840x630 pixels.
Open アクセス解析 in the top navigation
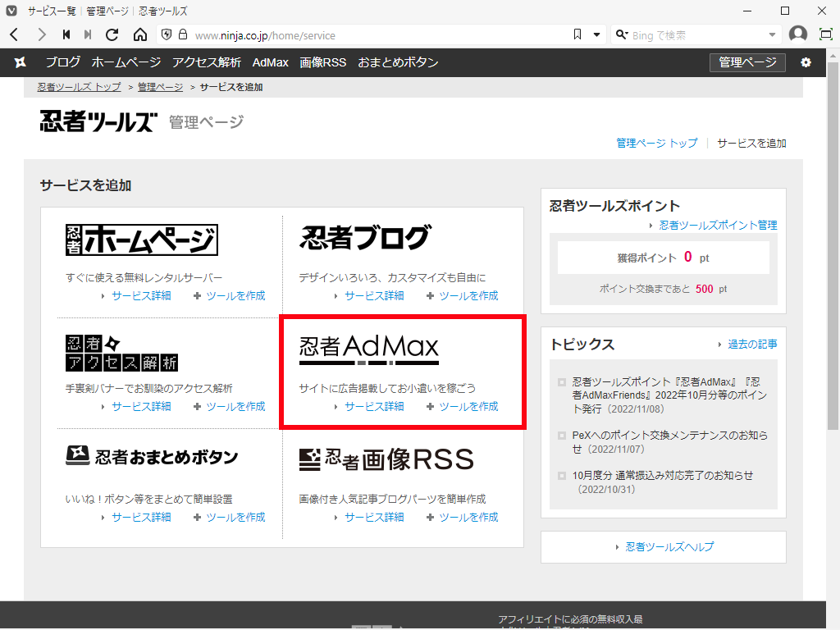coord(207,62)
